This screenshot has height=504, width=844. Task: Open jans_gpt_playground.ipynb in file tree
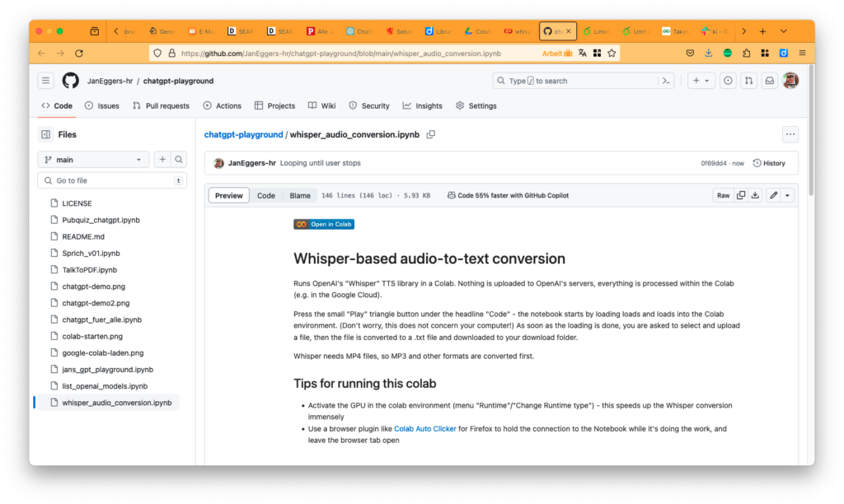click(108, 370)
